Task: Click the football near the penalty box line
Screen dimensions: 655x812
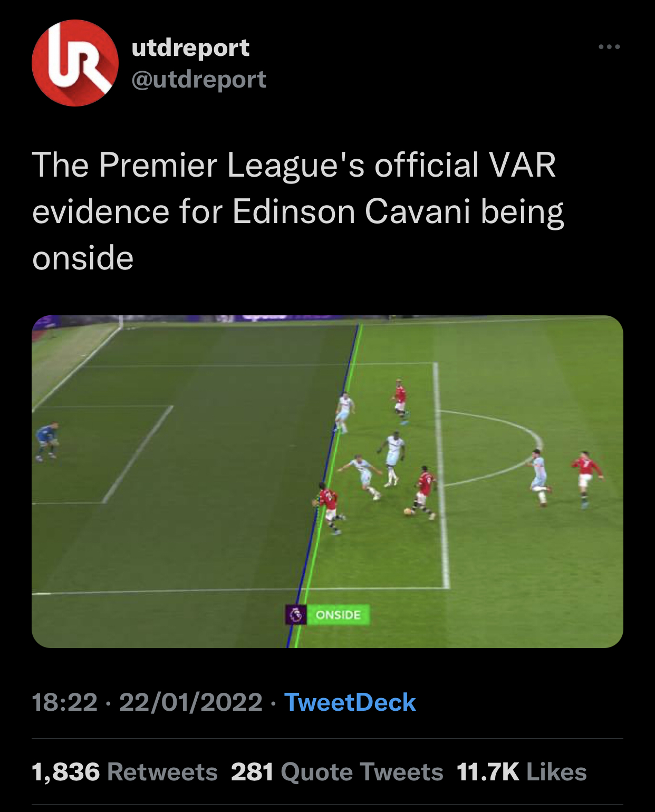Action: 408,511
